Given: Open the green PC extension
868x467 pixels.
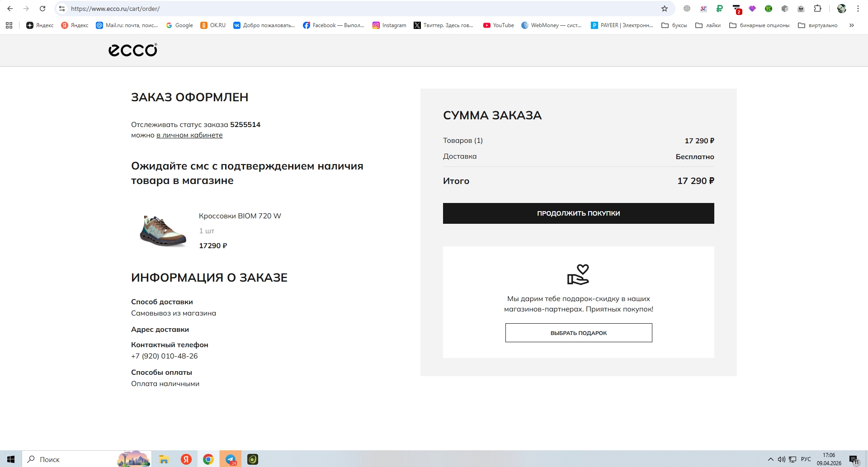Looking at the screenshot, I should pyautogui.click(x=769, y=9).
